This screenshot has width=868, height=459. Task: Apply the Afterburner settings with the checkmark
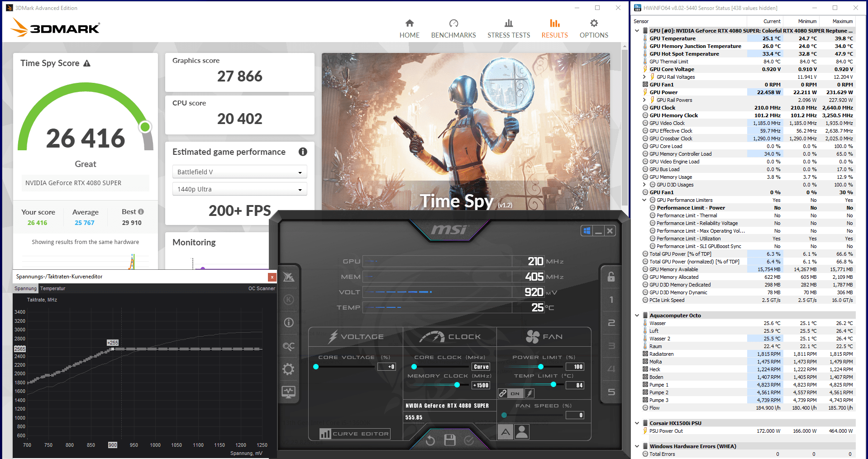coord(469,440)
